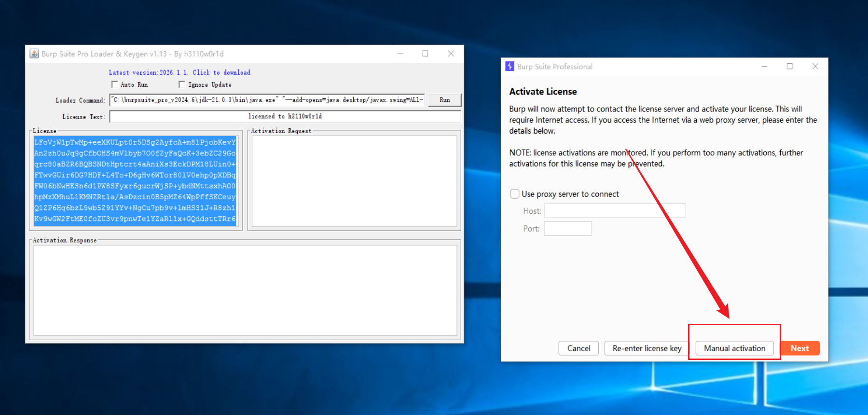Image resolution: width=868 pixels, height=415 pixels.
Task: Click Re-enter license key button
Action: click(647, 348)
